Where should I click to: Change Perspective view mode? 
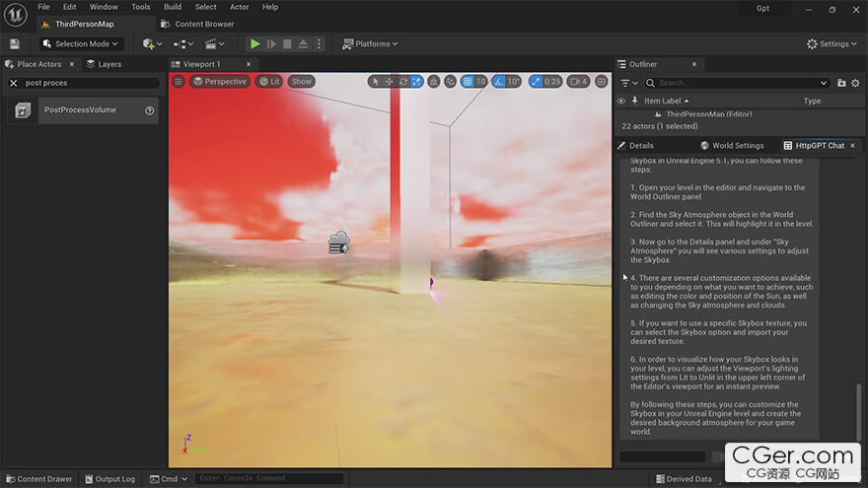point(220,81)
